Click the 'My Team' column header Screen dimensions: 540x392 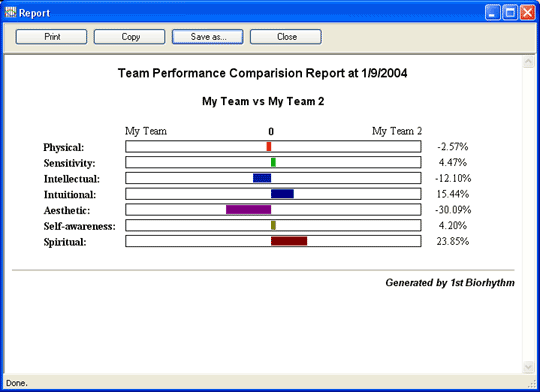[x=146, y=131]
